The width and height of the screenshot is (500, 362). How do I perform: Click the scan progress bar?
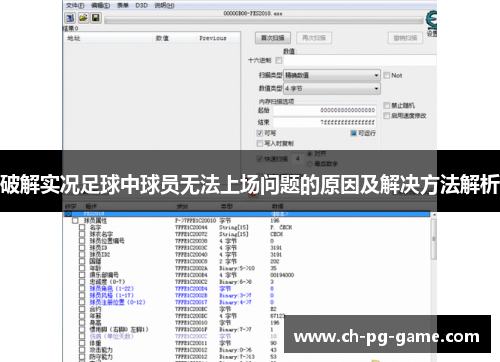(264, 21)
